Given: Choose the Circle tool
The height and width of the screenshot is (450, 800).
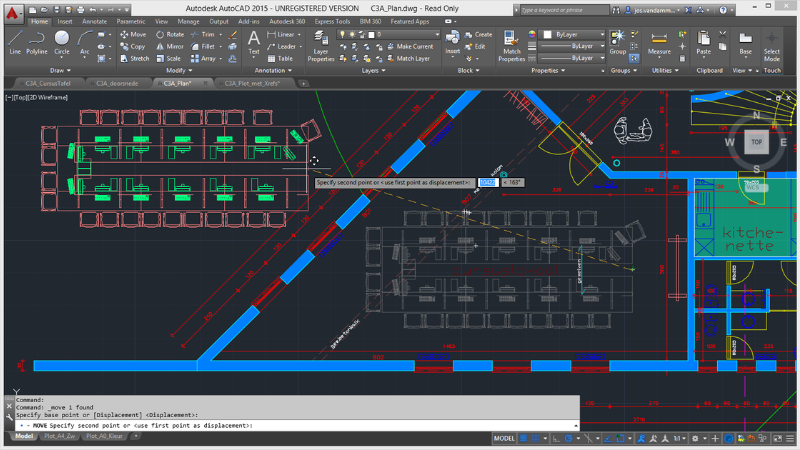Looking at the screenshot, I should pos(62,40).
